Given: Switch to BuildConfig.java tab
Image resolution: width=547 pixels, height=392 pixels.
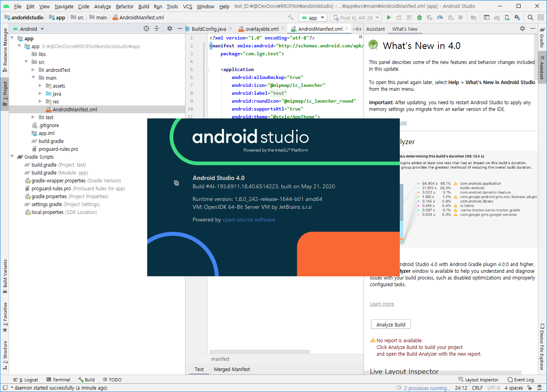Looking at the screenshot, I should point(209,29).
